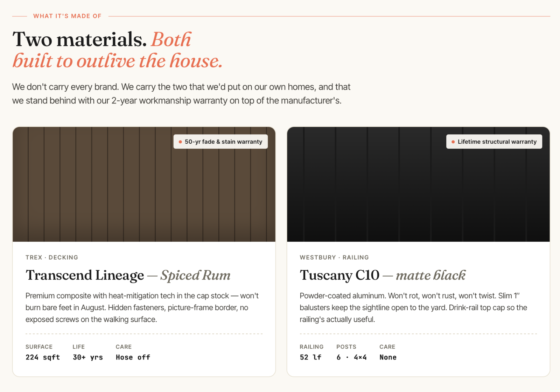
Task: Click the 'Transcend Lineage — Spiced Rum' title
Action: click(128, 275)
